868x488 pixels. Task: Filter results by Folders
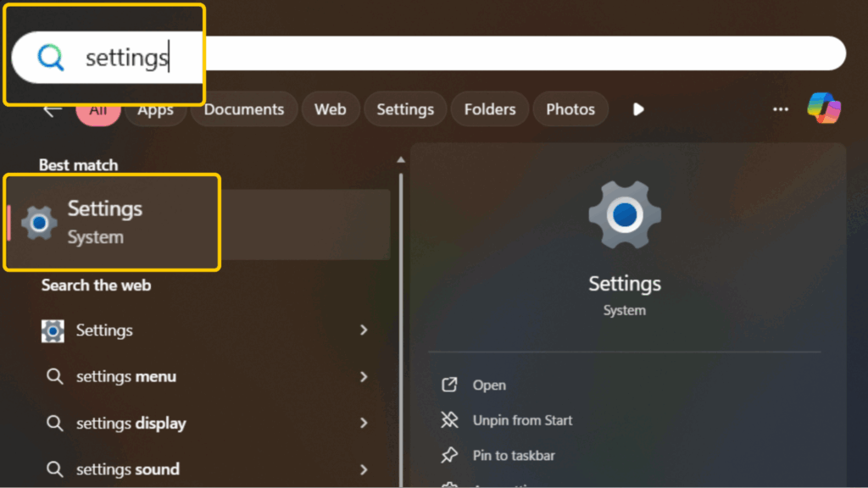[x=489, y=109]
